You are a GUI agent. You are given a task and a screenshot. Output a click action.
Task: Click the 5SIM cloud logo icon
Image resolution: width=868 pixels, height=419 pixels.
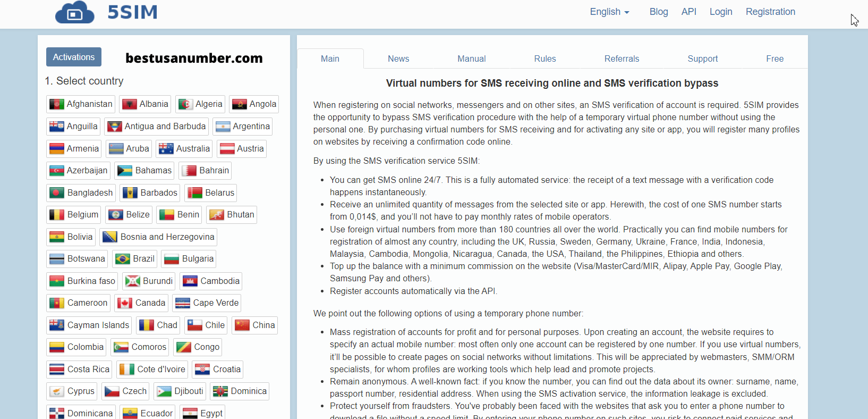tap(75, 12)
